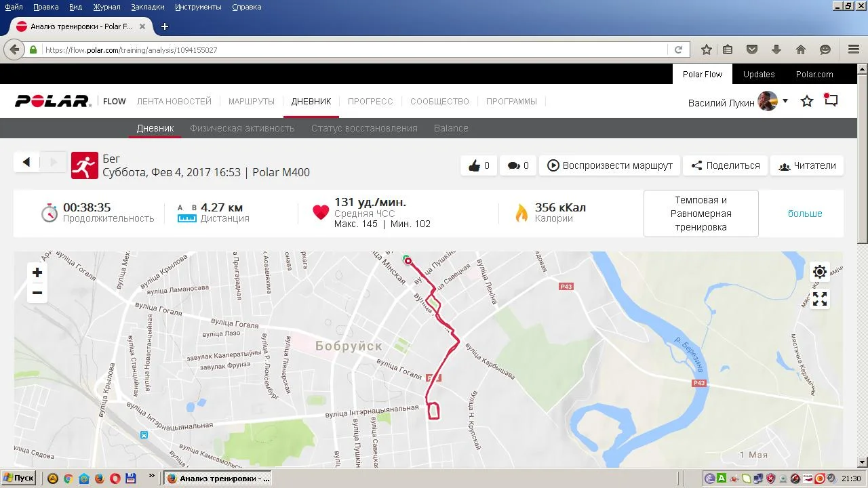The height and width of the screenshot is (488, 868).
Task: Zoom in on the map
Action: click(37, 272)
